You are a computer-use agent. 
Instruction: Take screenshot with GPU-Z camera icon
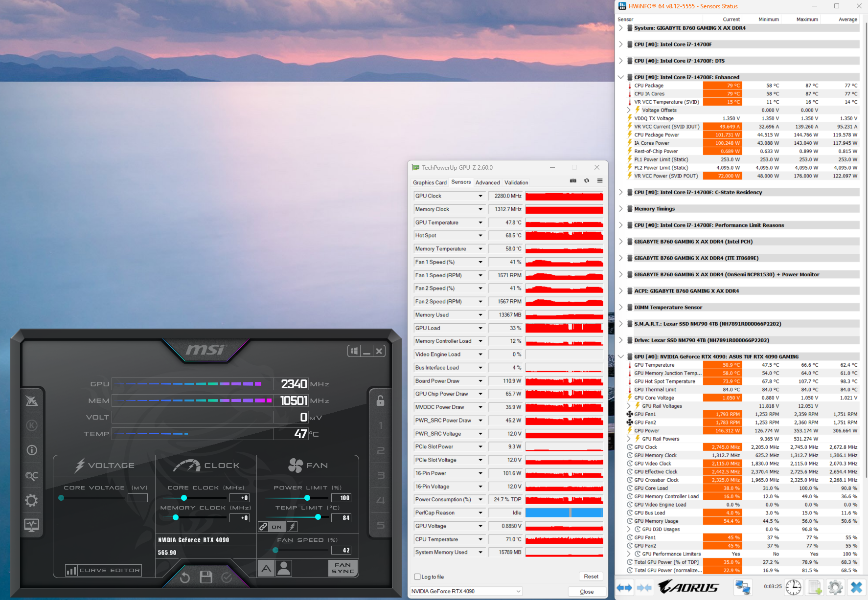573,180
